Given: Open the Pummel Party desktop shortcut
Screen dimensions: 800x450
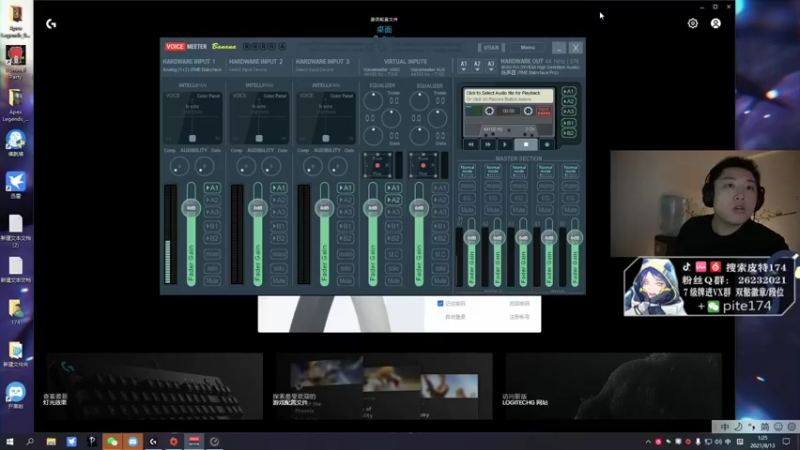Looking at the screenshot, I should tap(15, 62).
